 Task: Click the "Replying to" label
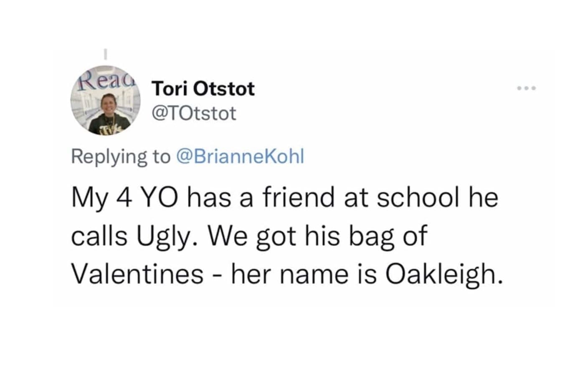[x=121, y=156]
